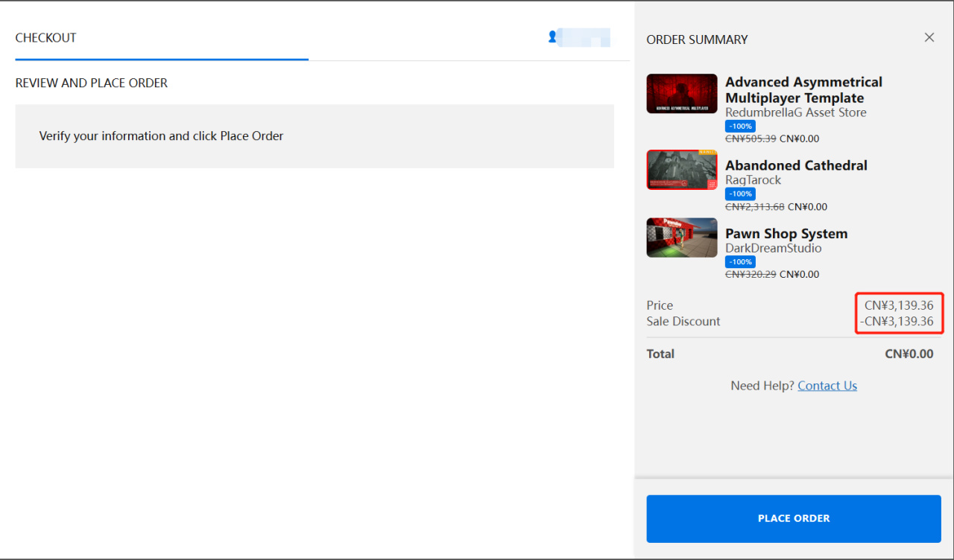Viewport: 954px width, 560px height.
Task: Open the Pawn Shop System thumbnail
Action: click(682, 238)
